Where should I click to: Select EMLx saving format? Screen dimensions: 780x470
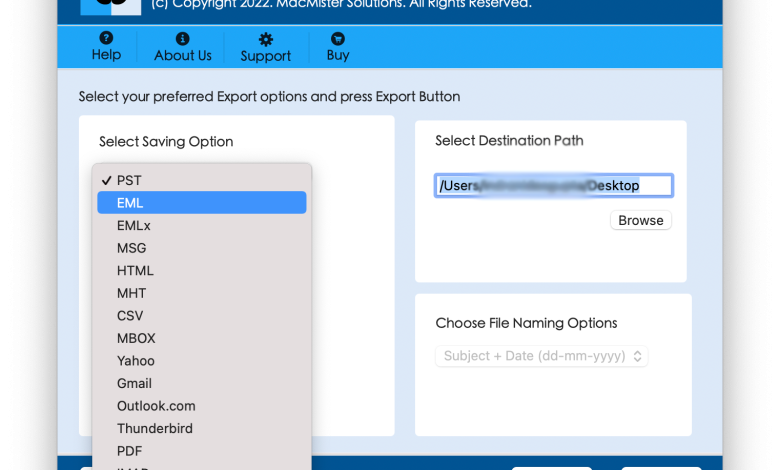(201, 225)
